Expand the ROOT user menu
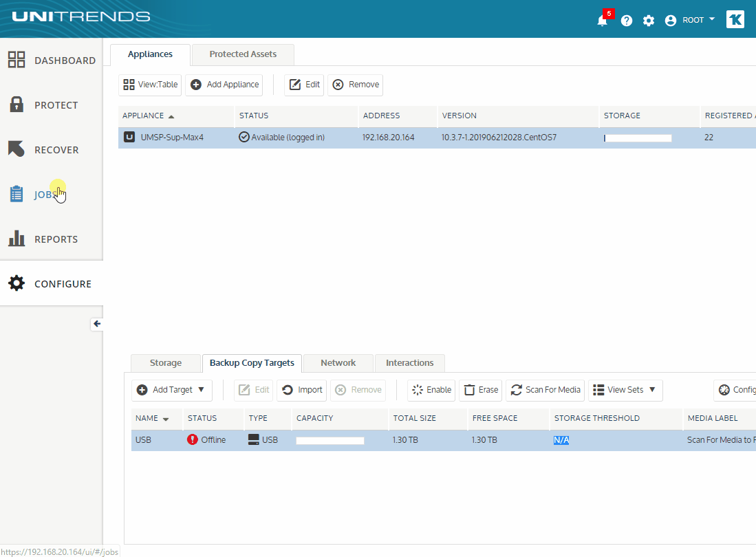 point(690,20)
